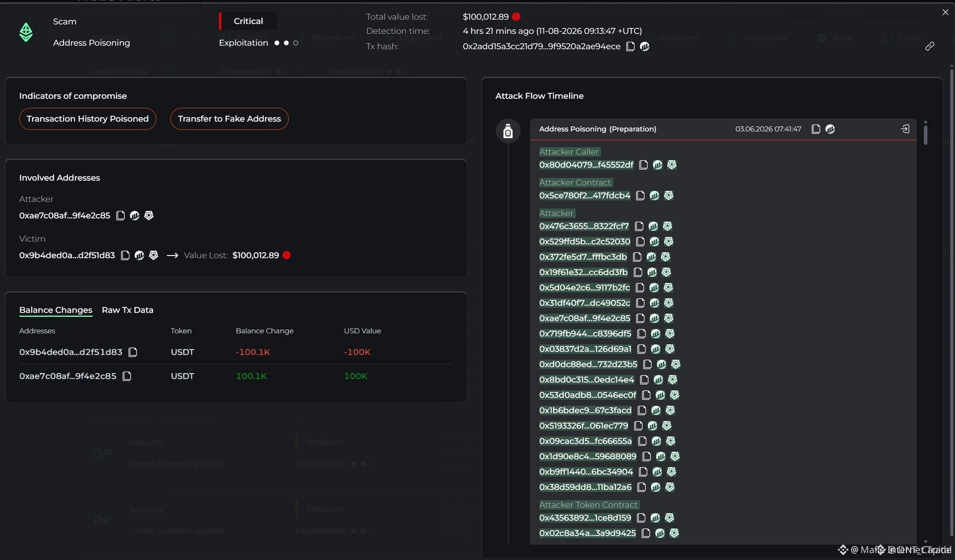Click pentagon icon next to 0x529ffd5b
This screenshot has height=560, width=955.
[x=669, y=242]
